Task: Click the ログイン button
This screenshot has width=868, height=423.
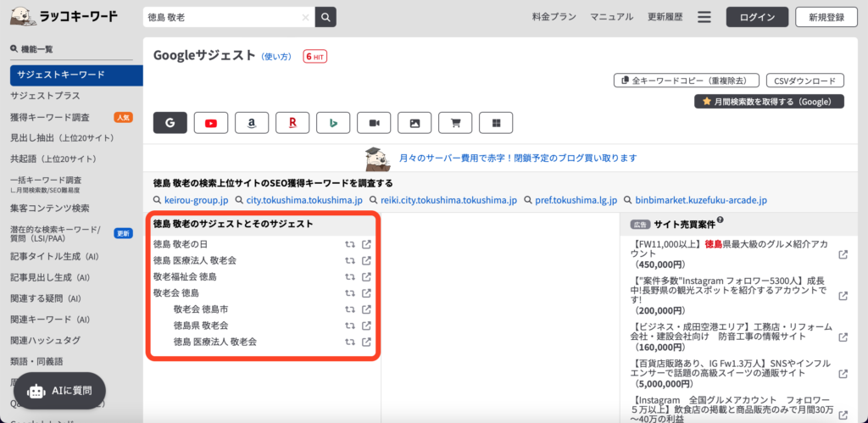Action: [x=757, y=17]
